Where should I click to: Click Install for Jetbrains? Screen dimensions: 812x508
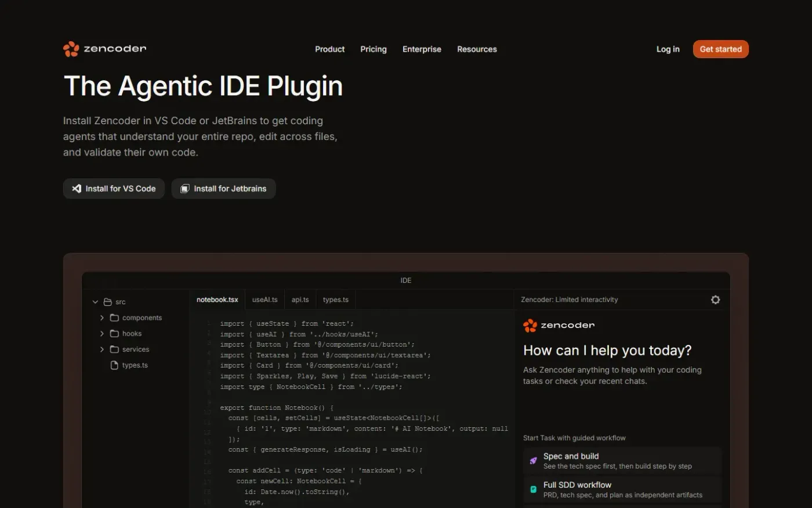223,189
